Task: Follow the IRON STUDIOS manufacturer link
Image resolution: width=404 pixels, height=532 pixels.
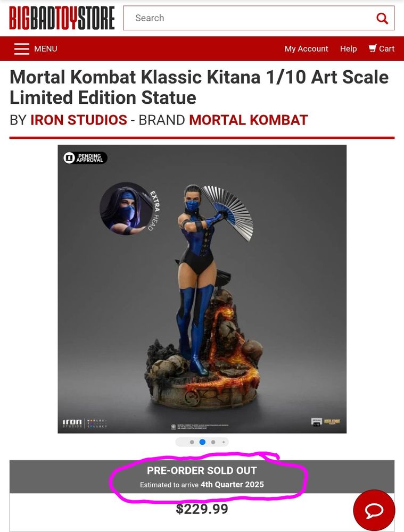Action: click(79, 120)
